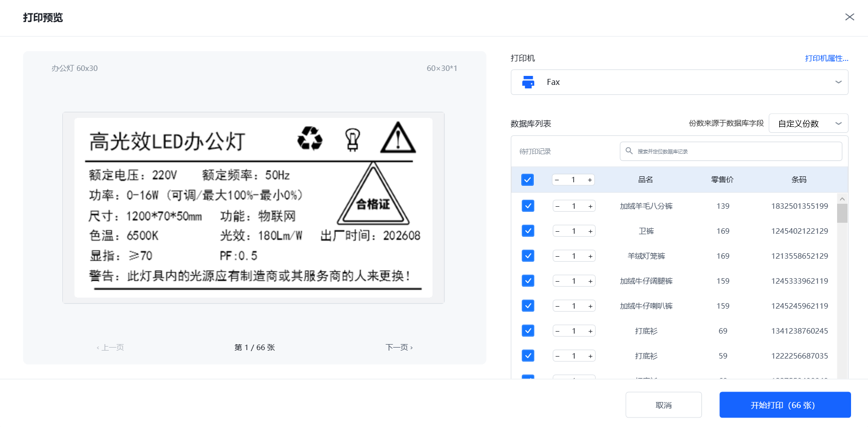Click the 取消 button
Viewport: 868px width, 427px height.
click(663, 405)
